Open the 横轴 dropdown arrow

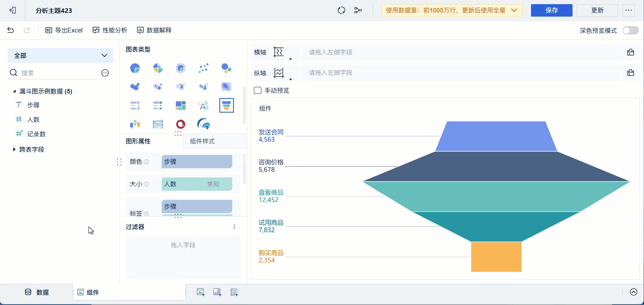(290, 59)
